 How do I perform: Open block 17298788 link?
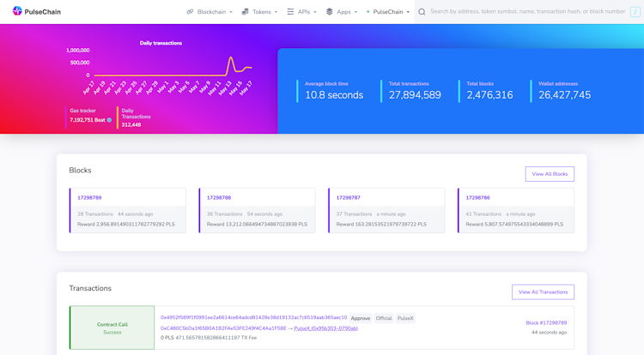pos(219,197)
